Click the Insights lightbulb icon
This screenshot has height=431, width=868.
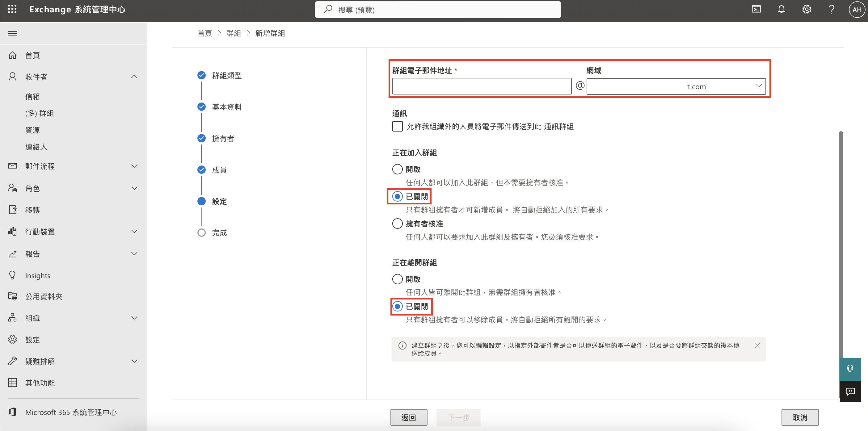coord(12,275)
